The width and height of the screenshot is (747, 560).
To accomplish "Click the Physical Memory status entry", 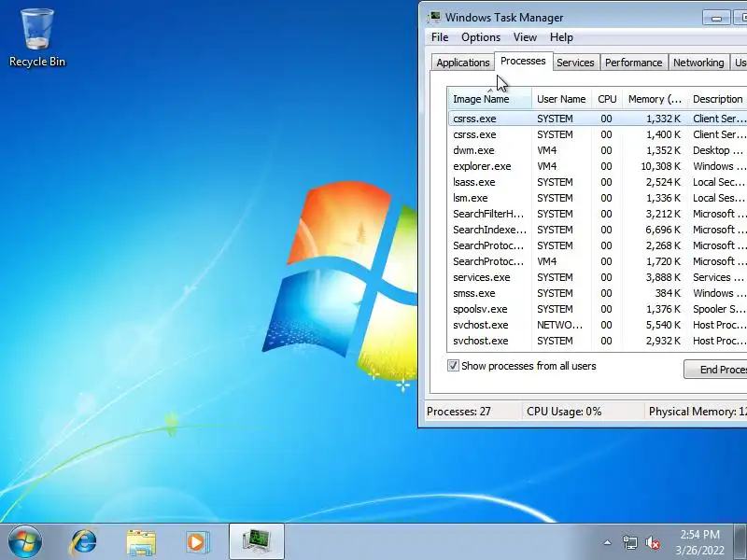I will click(698, 412).
